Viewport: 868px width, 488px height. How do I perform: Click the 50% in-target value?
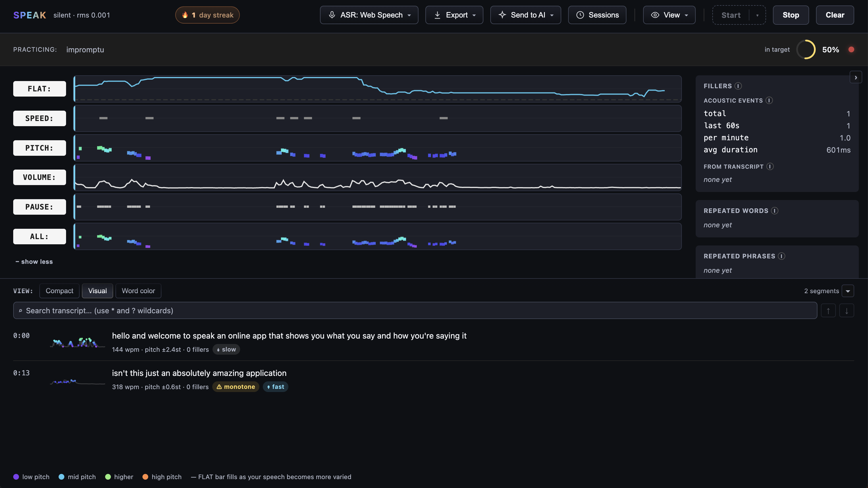830,49
